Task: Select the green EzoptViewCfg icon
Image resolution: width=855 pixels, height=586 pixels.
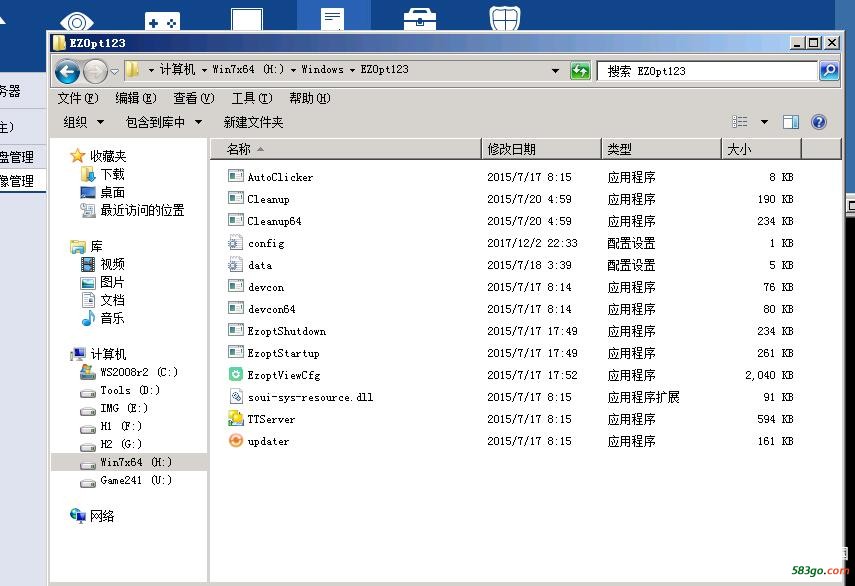Action: (236, 374)
